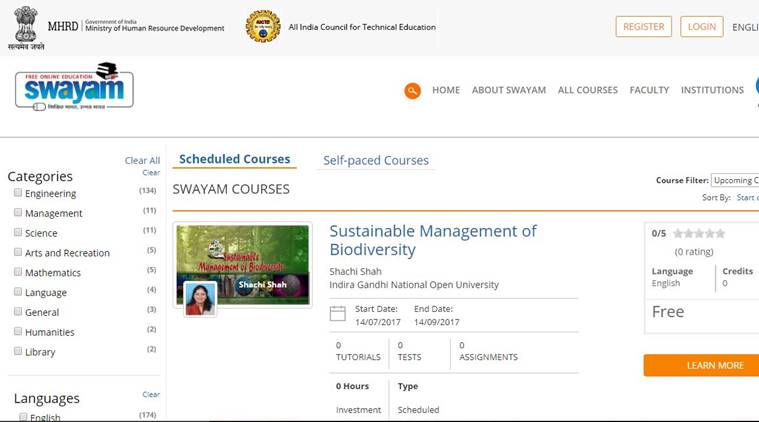Click the REGISTER button
759x422 pixels.
(643, 27)
